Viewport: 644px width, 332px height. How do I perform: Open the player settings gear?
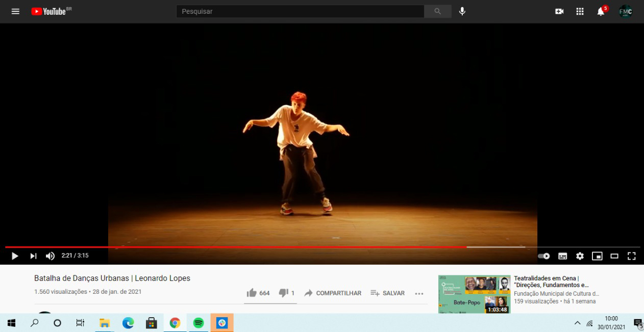pos(580,256)
